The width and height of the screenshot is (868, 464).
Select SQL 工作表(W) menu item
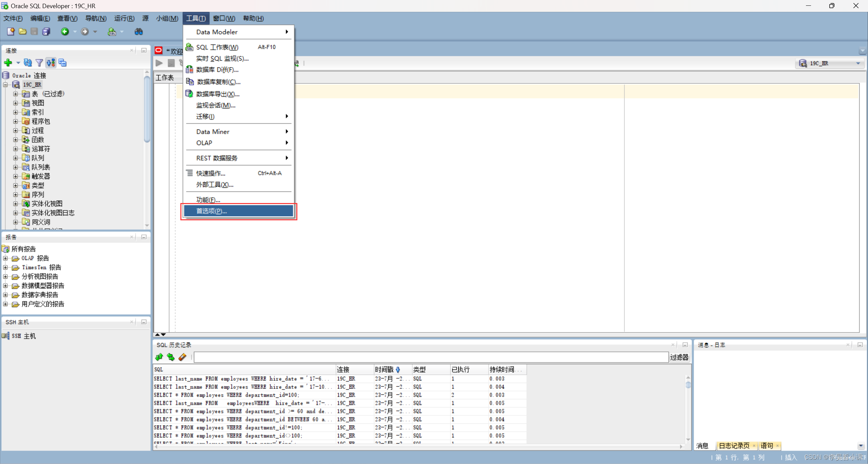[239, 47]
